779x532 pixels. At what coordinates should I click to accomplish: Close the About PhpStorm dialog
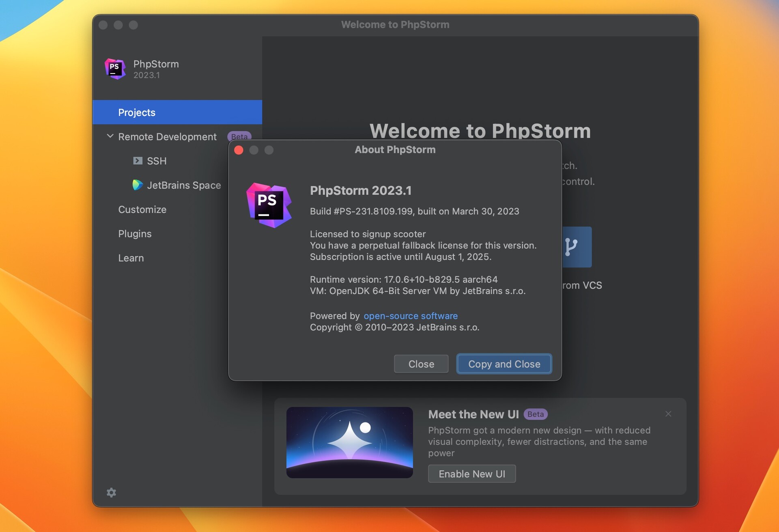[x=421, y=364]
